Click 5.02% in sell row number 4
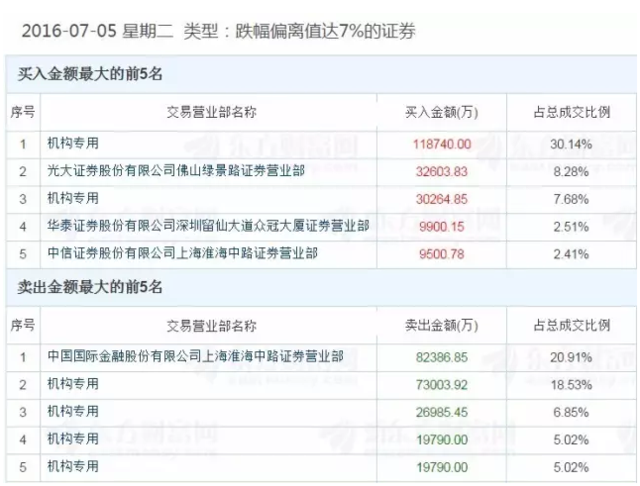Screen dimensions: 640x486 (x=571, y=440)
